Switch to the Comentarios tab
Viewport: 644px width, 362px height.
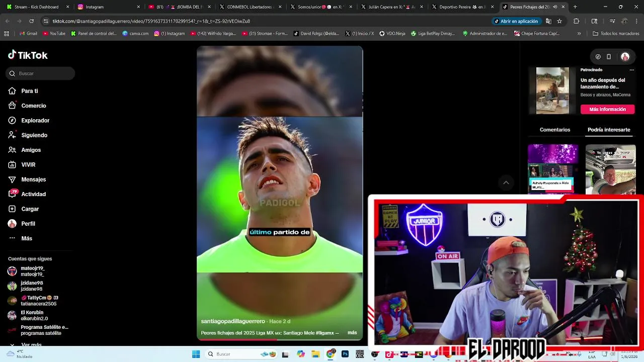point(555,130)
